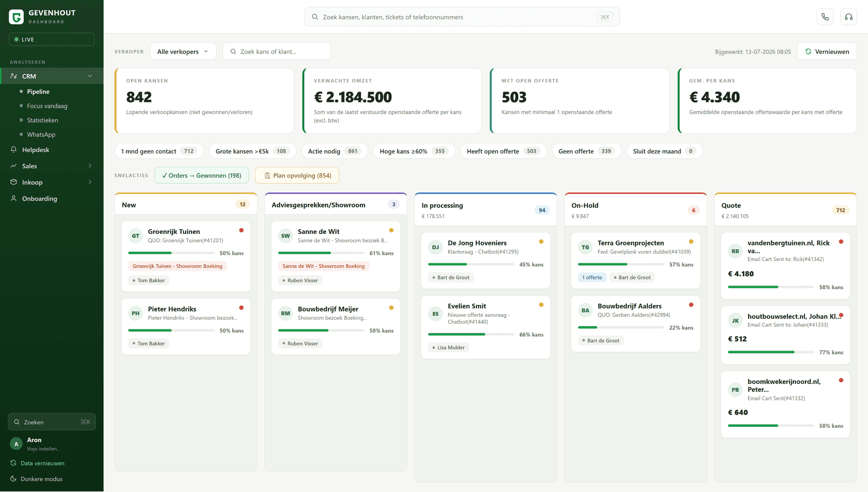Image resolution: width=868 pixels, height=492 pixels.
Task: Click the RB avatar on vandenbergtuinen card
Action: click(x=735, y=251)
